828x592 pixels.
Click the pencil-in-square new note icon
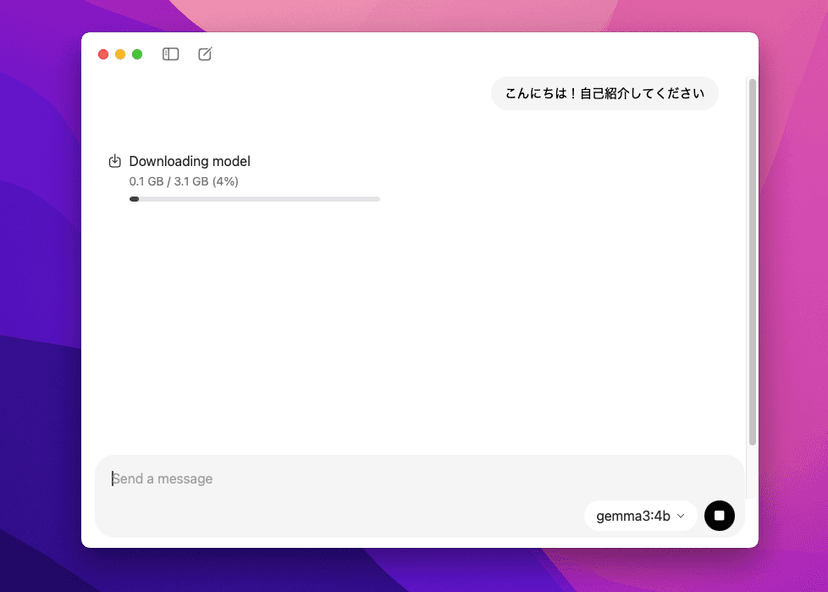[x=204, y=54]
